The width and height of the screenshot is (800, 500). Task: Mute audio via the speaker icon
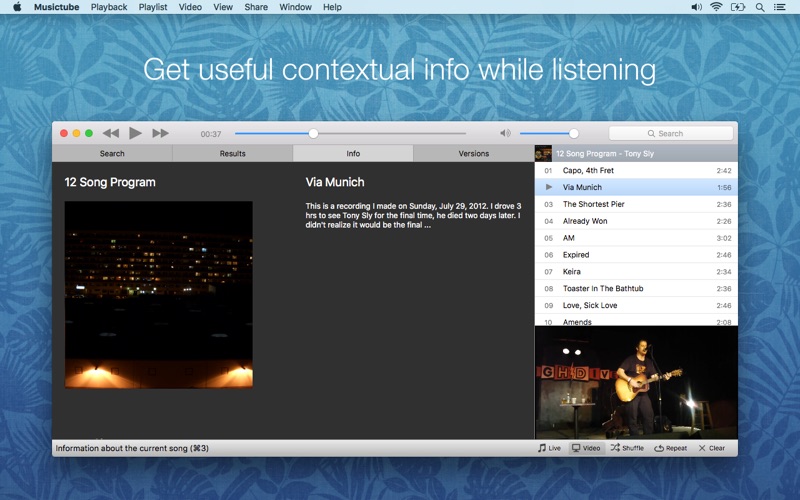tap(505, 133)
